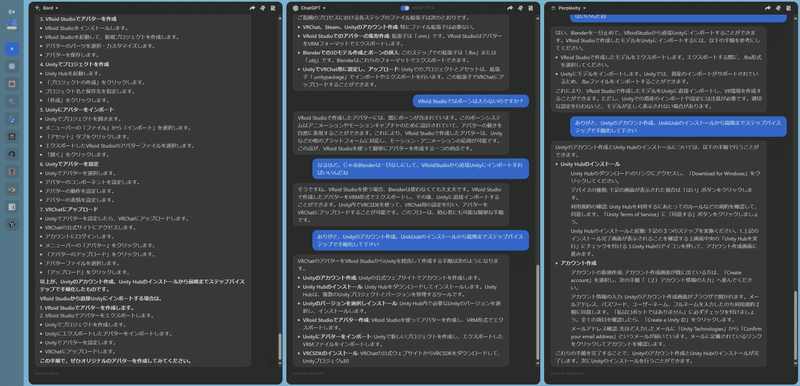Click the middle clear icon in the Perplexity header
Image resolution: width=800 pixels, height=386 pixels.
[x=778, y=8]
